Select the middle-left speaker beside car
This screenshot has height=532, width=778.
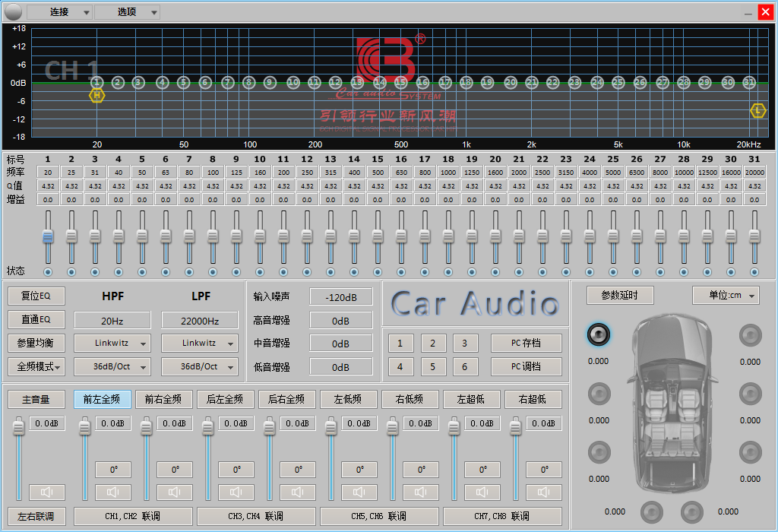(599, 394)
